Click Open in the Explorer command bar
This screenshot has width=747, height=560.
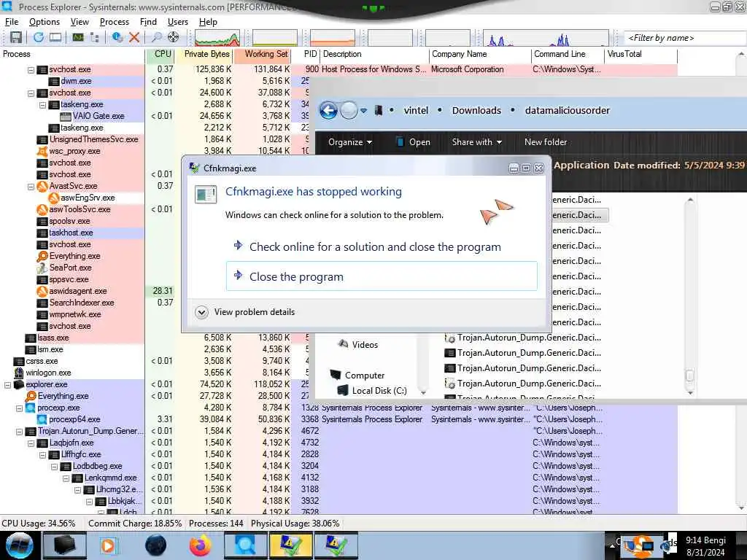413,142
